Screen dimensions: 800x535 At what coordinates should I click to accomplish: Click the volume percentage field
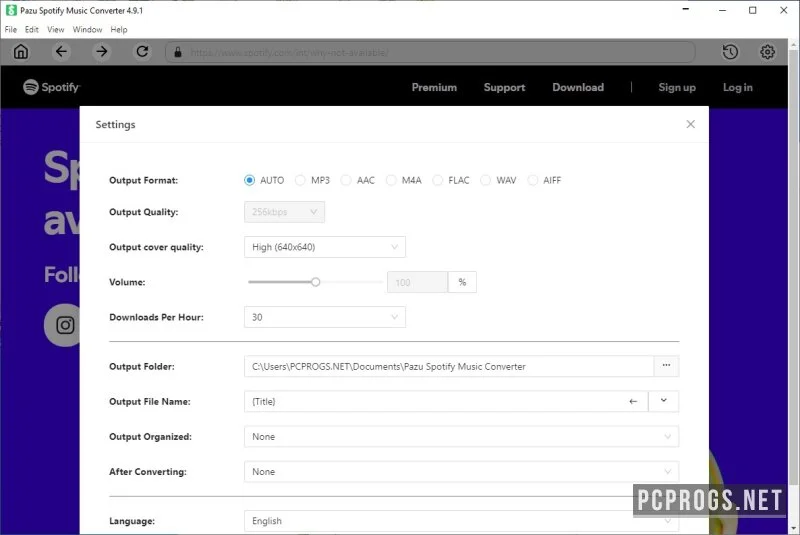[x=417, y=282]
